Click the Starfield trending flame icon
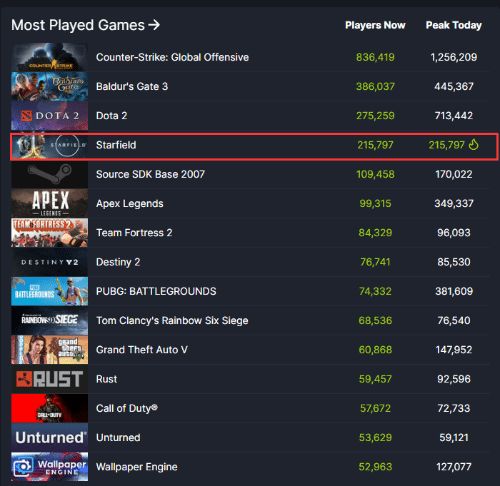500x486 pixels. [474, 145]
